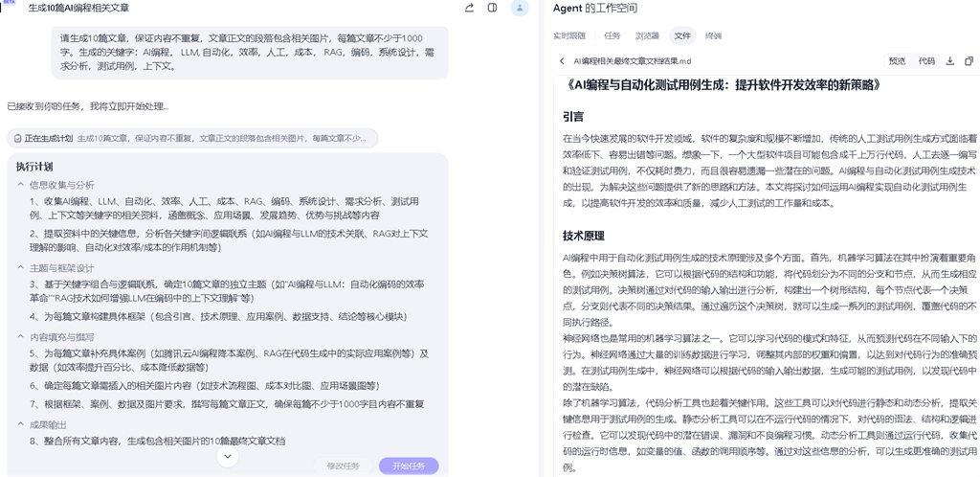Toggle the split panel layout icon
The image size is (980, 477).
pos(493,8)
